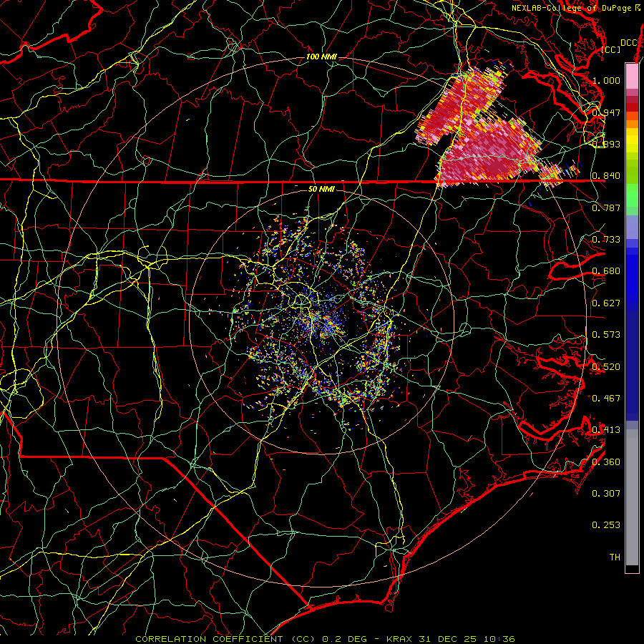
Task: Pick the bright green swatch on the color bar
Action: coord(632,196)
